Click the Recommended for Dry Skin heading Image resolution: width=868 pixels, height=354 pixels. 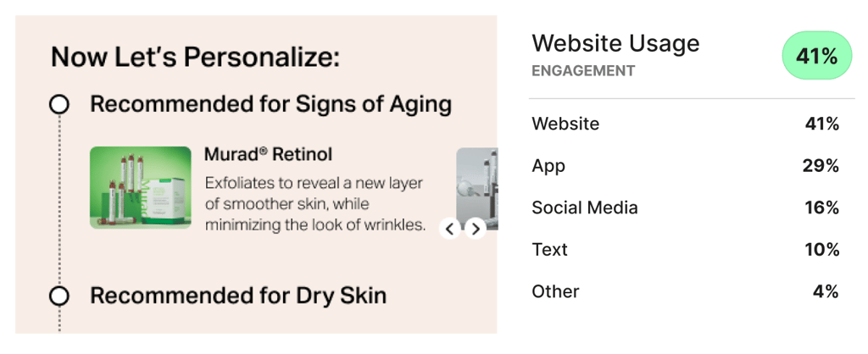[238, 296]
